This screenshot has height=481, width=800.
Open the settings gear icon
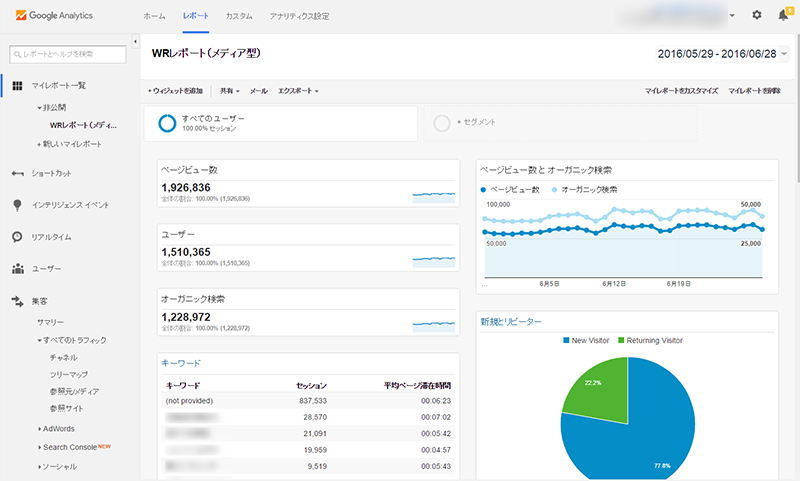click(757, 15)
